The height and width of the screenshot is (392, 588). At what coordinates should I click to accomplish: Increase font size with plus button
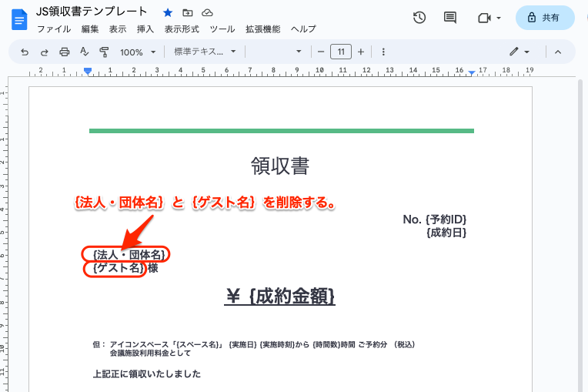pos(361,52)
